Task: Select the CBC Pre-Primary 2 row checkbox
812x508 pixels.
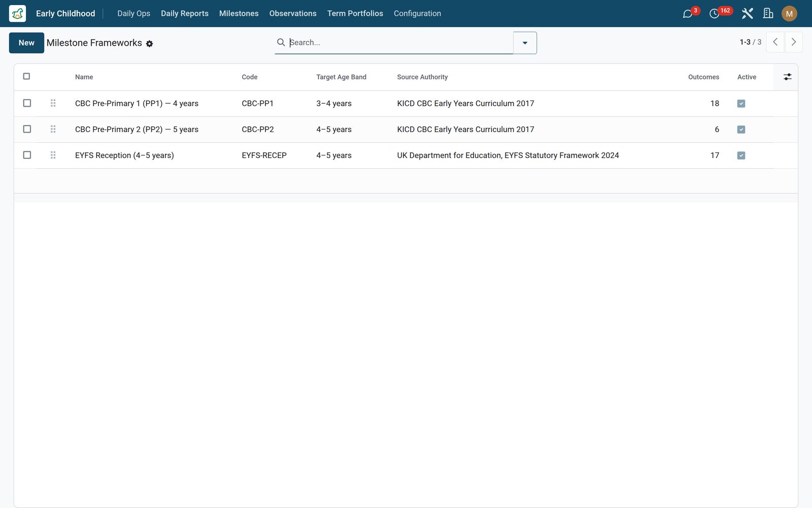Action: click(27, 129)
